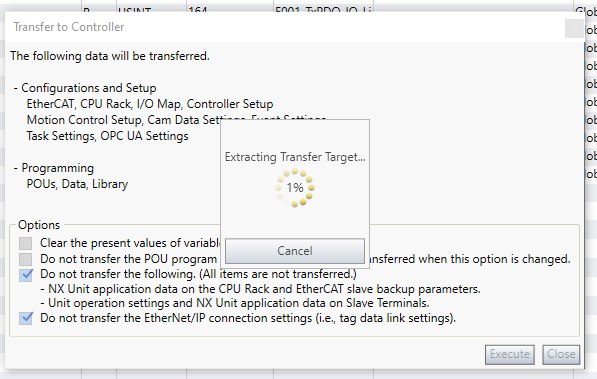Viewport: 597px width, 379px height.
Task: Select the Configurations and Setup heading
Action: 89,88
